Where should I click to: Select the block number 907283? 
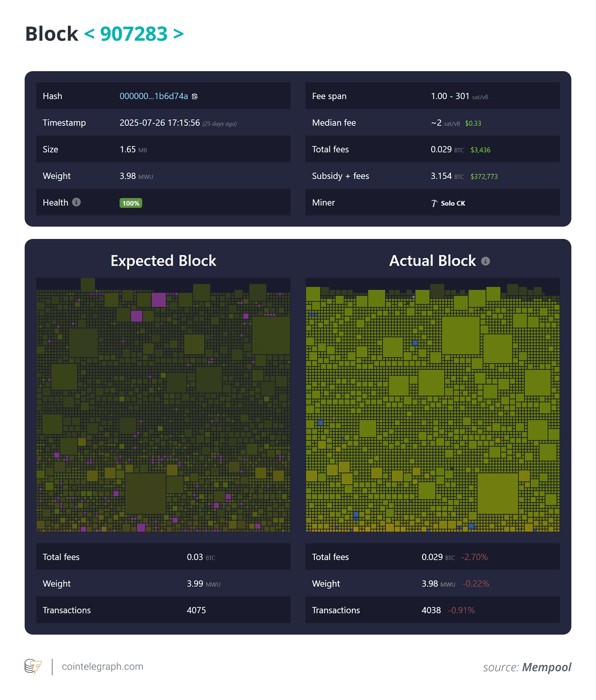click(134, 34)
